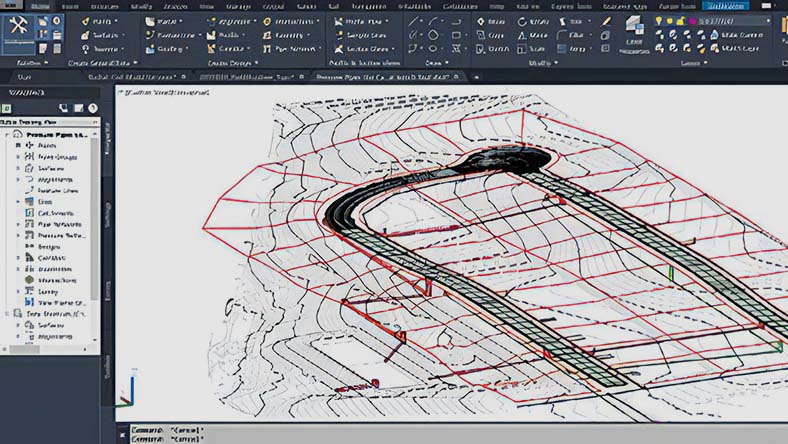
Task: Click the Intersections tool icon
Action: coord(267,22)
